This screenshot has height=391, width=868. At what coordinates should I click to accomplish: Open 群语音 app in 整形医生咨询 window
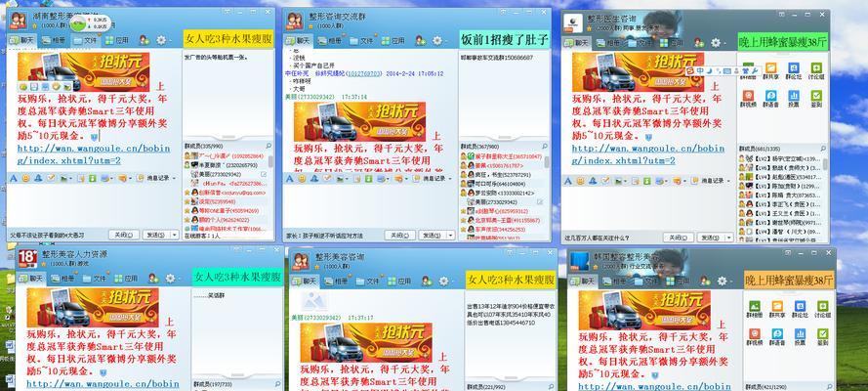pos(771,99)
